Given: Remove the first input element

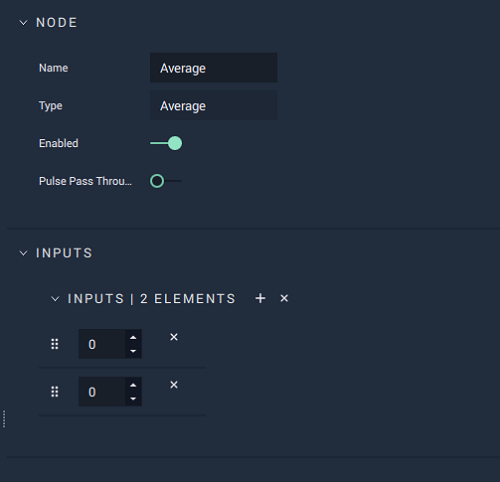Looking at the screenshot, I should [x=174, y=337].
